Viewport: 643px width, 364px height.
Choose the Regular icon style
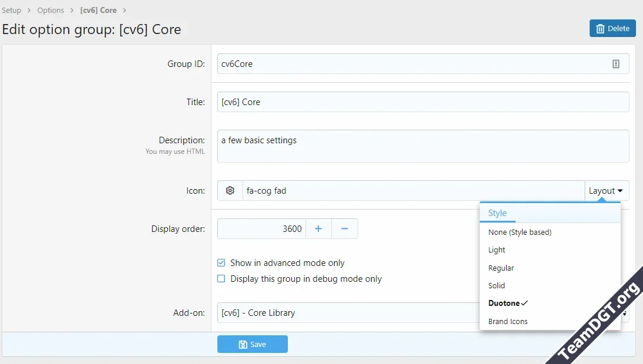tap(501, 268)
